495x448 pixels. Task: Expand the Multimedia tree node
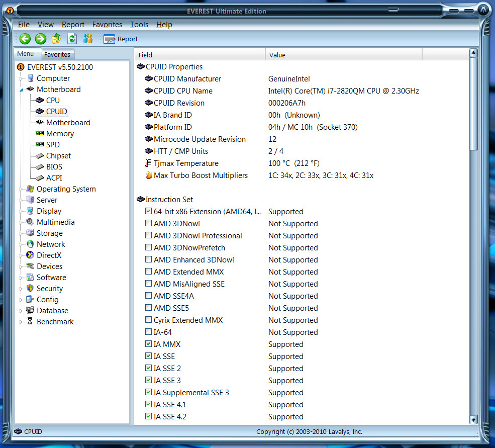point(21,222)
